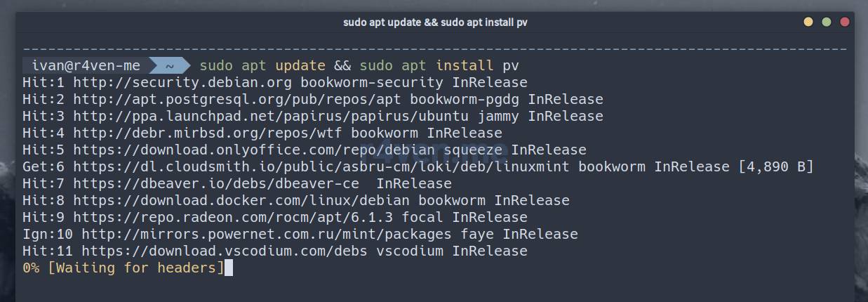Click the yellow minimize window button
This screenshot has height=302, width=868.
coord(808,22)
